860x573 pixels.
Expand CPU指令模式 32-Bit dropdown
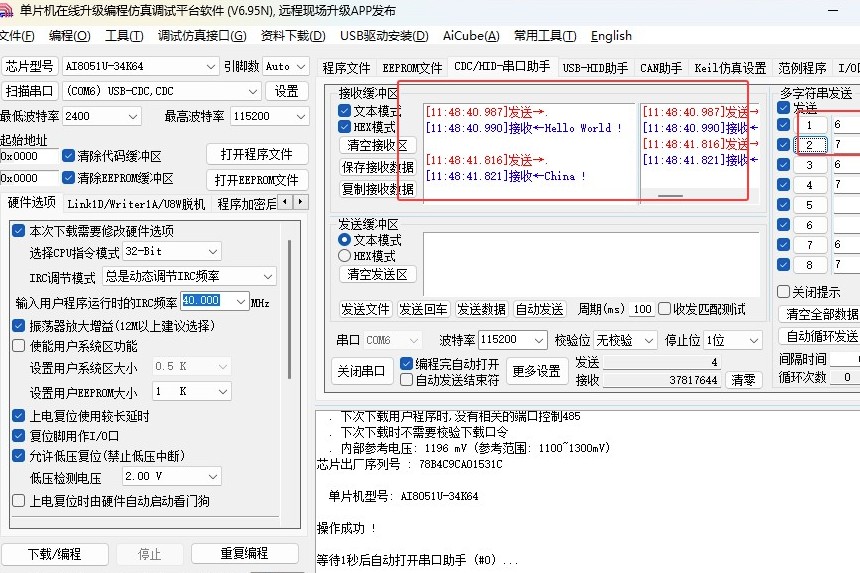(213, 252)
